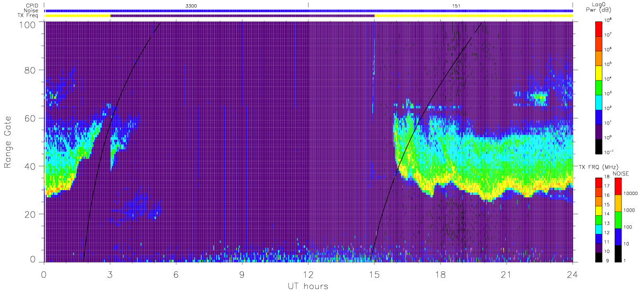Click the 'TX FRQ (MHz)' legend title
644x297 pixels.
tap(599, 167)
